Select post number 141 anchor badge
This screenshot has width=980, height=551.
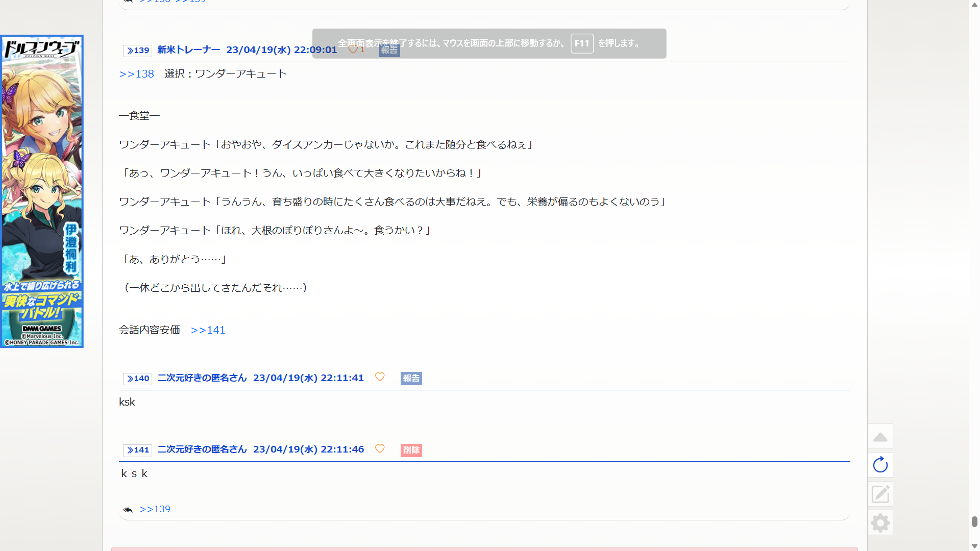[137, 450]
